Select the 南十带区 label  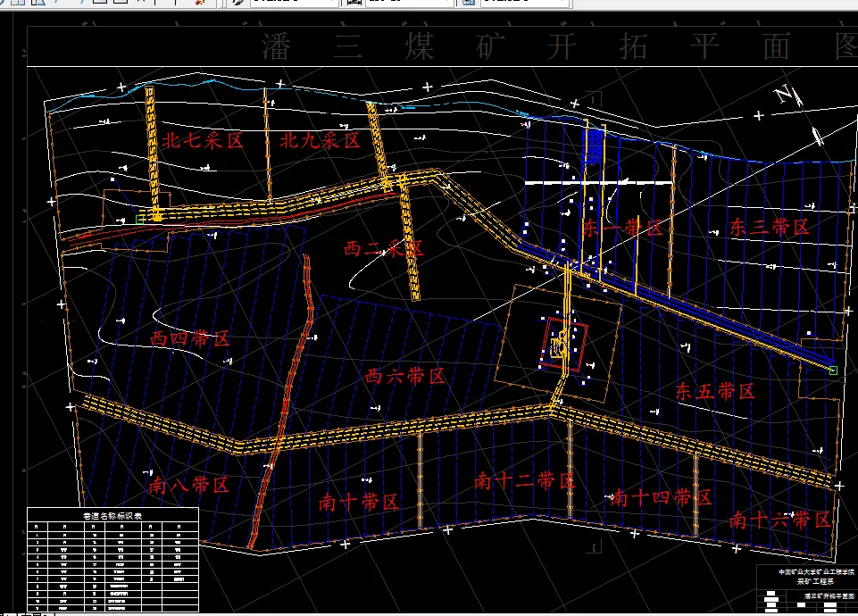click(x=358, y=503)
